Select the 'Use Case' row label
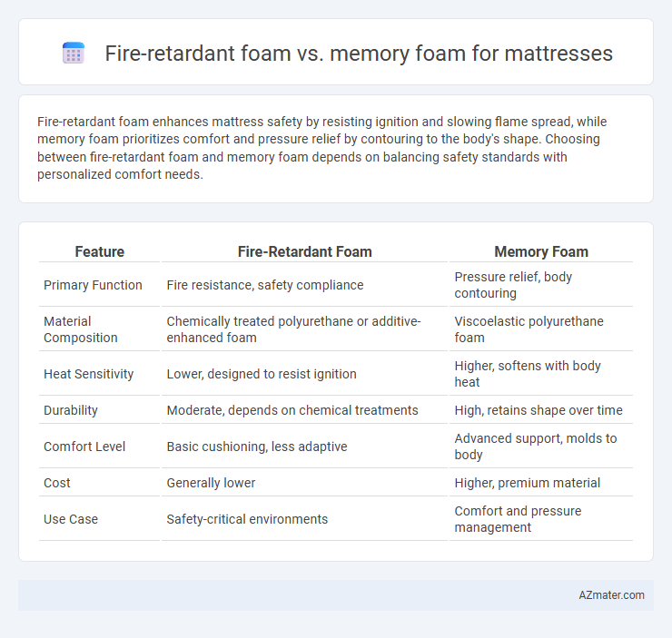The width and height of the screenshot is (672, 638). pos(71,519)
